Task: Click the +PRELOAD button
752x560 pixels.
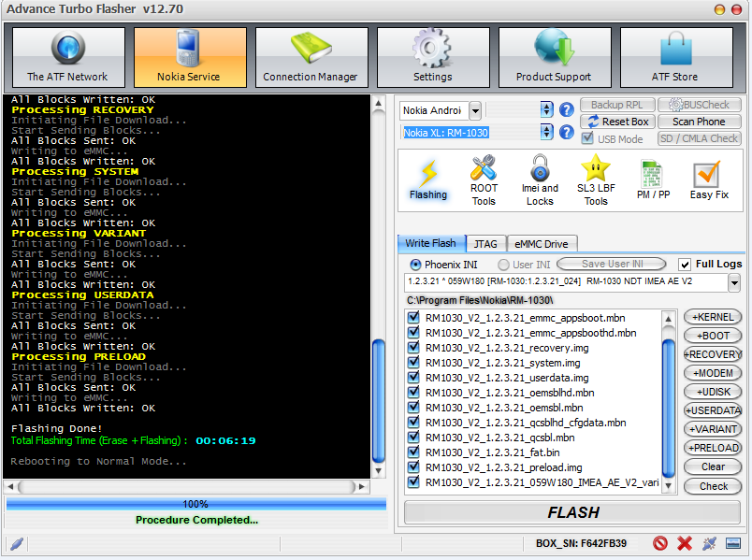Action: (713, 448)
